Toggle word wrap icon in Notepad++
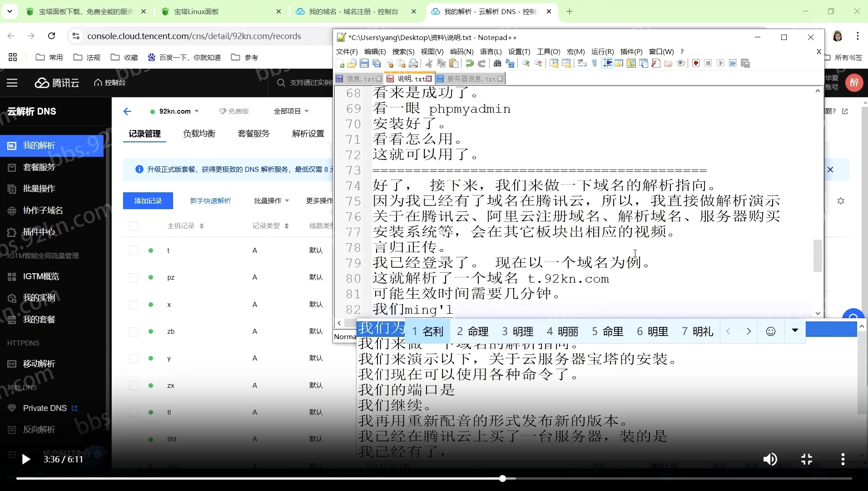This screenshot has height=491, width=868. click(582, 64)
